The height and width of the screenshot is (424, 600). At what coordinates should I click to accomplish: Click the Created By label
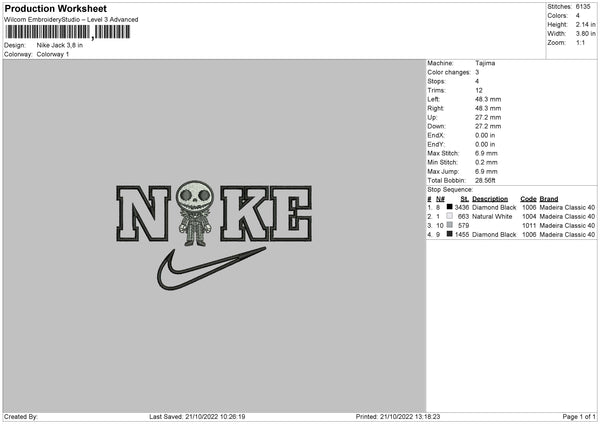[x=21, y=417]
